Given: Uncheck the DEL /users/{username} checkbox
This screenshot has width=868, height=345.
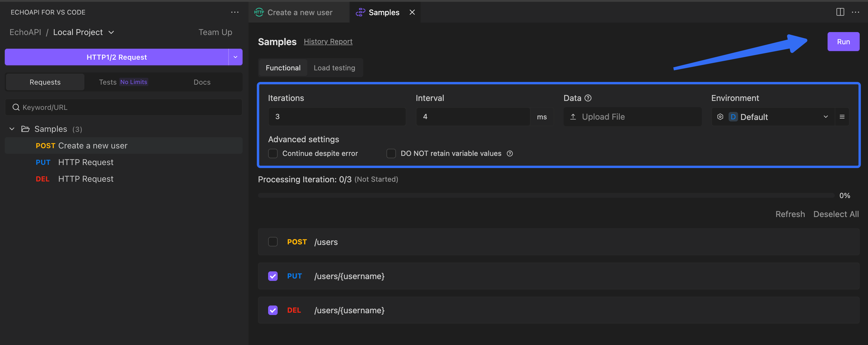Looking at the screenshot, I should pos(273,310).
